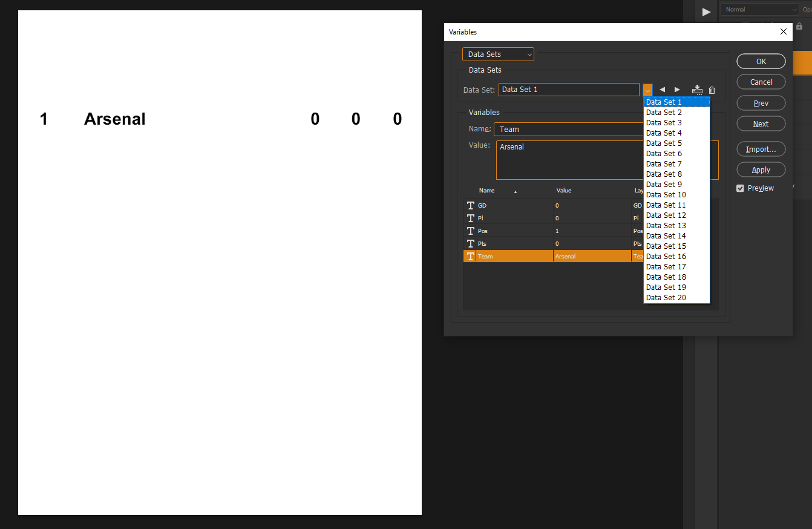Select Data Set 1 from the list
Image resolution: width=812 pixels, height=529 pixels.
(676, 102)
